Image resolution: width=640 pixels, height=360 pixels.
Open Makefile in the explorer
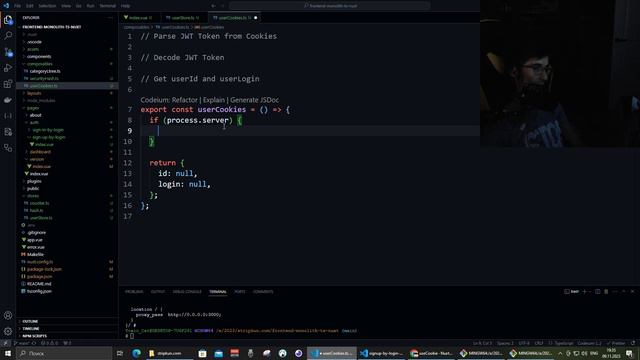tap(35, 254)
